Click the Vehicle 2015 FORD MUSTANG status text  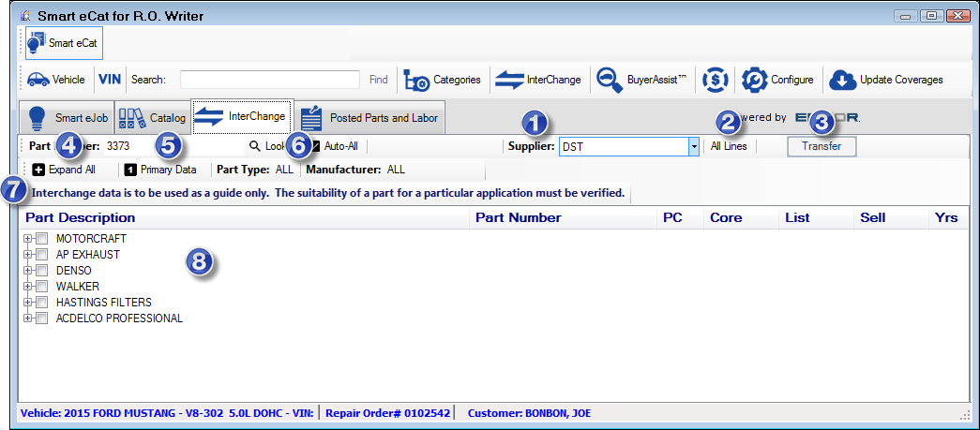[x=168, y=413]
